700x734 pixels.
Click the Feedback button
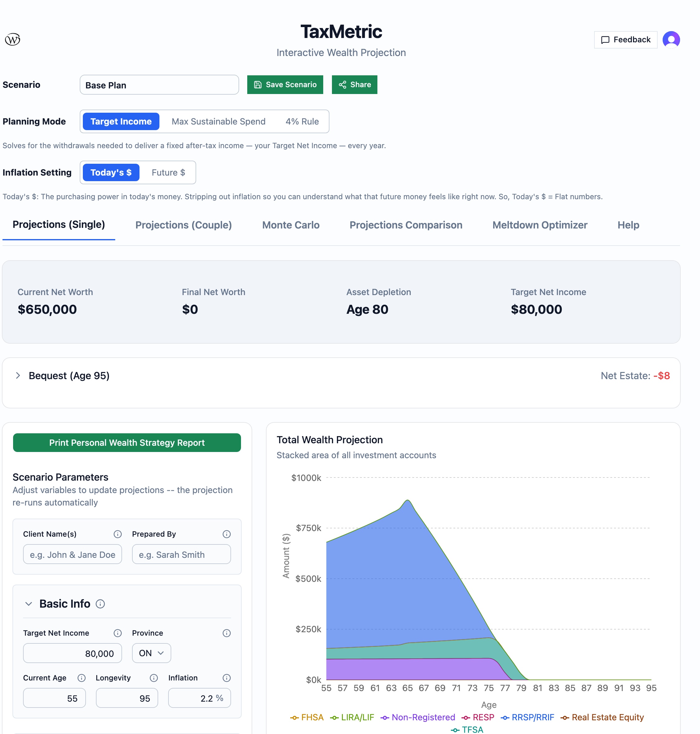pos(625,40)
